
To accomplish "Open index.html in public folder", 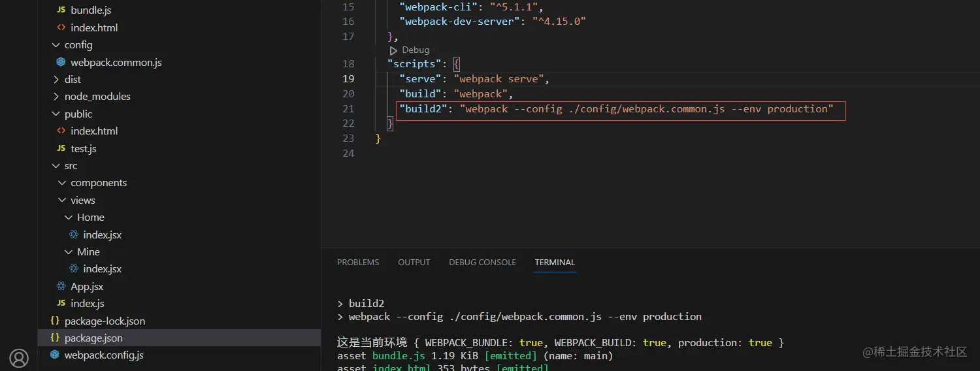I will point(94,131).
